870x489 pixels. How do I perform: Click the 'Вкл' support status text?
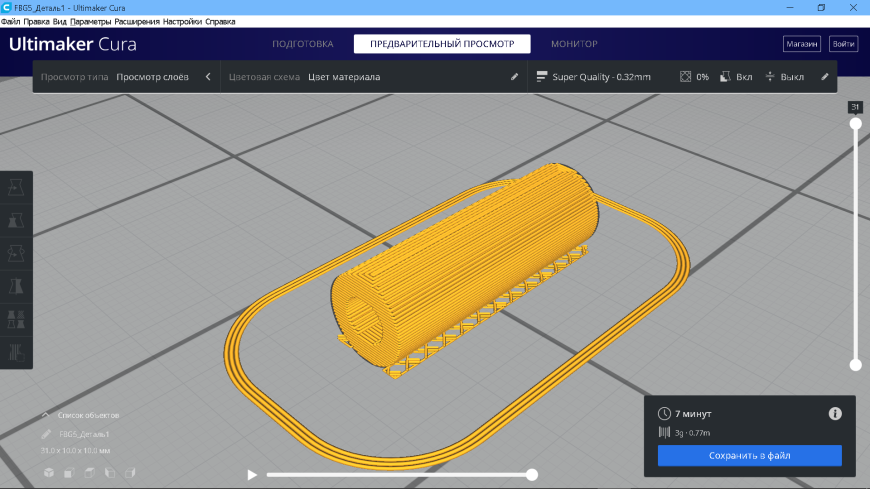pyautogui.click(x=744, y=77)
